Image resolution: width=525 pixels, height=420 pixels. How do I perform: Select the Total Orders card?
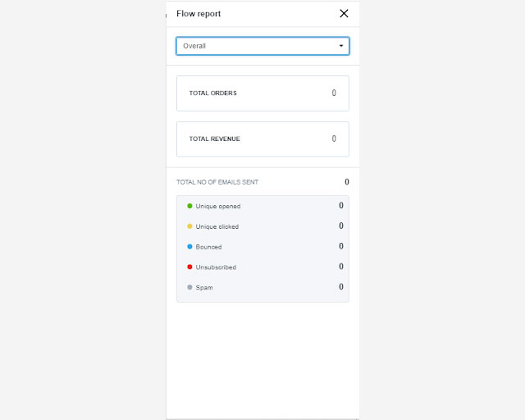click(x=262, y=94)
